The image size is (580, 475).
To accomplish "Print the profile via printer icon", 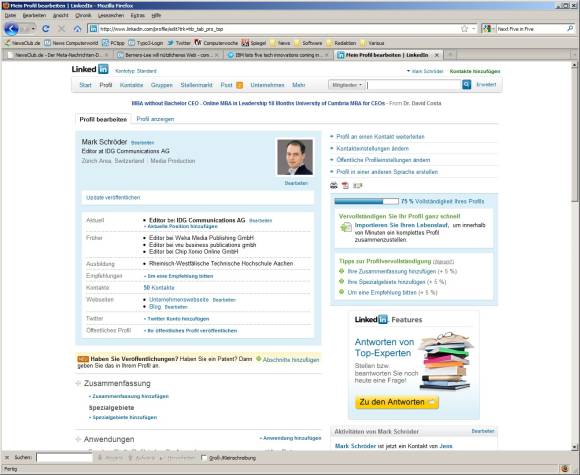I will pos(334,185).
